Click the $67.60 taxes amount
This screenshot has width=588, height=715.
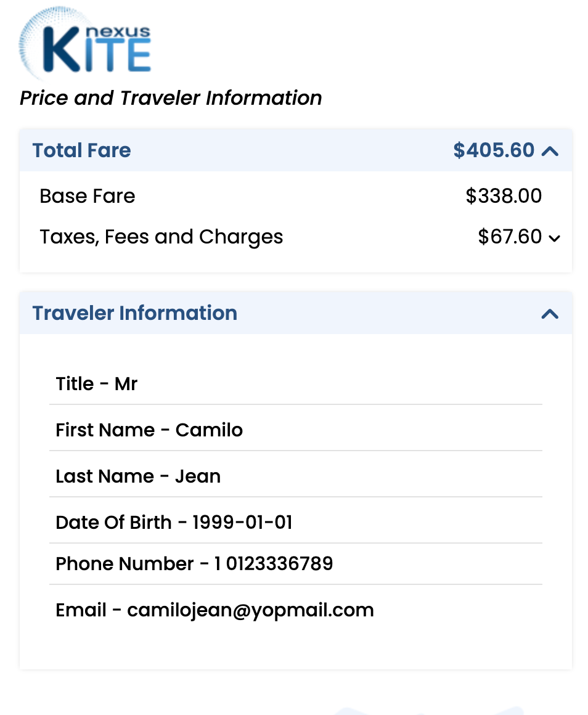click(x=510, y=237)
